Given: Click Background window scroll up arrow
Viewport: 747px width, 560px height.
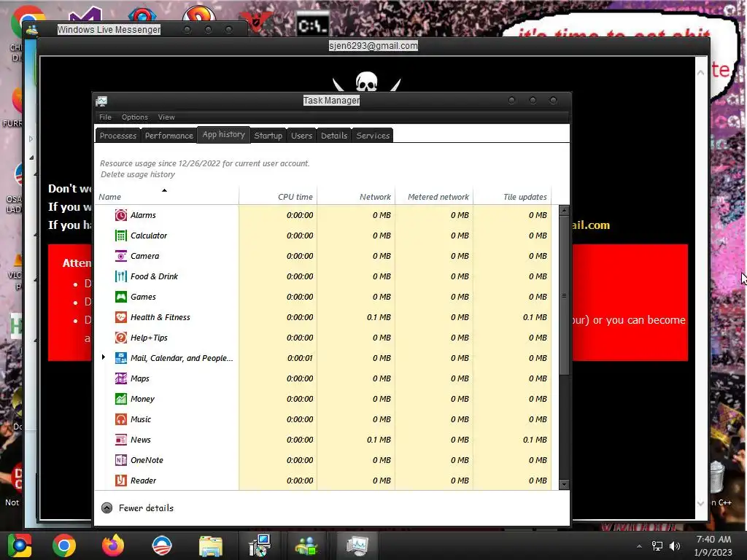Looking at the screenshot, I should coord(701,73).
